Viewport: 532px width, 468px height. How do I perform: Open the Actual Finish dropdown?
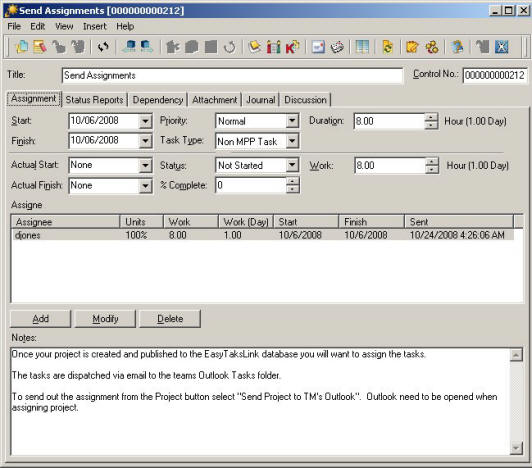coord(145,186)
